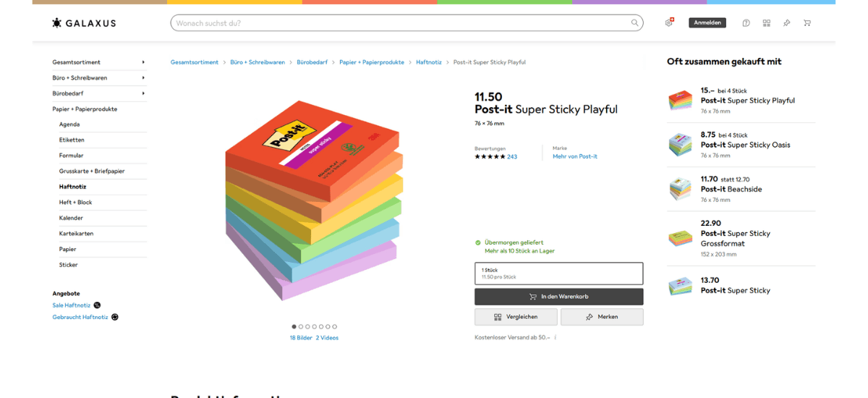
Task: Open the help question mark icon
Action: (x=746, y=23)
